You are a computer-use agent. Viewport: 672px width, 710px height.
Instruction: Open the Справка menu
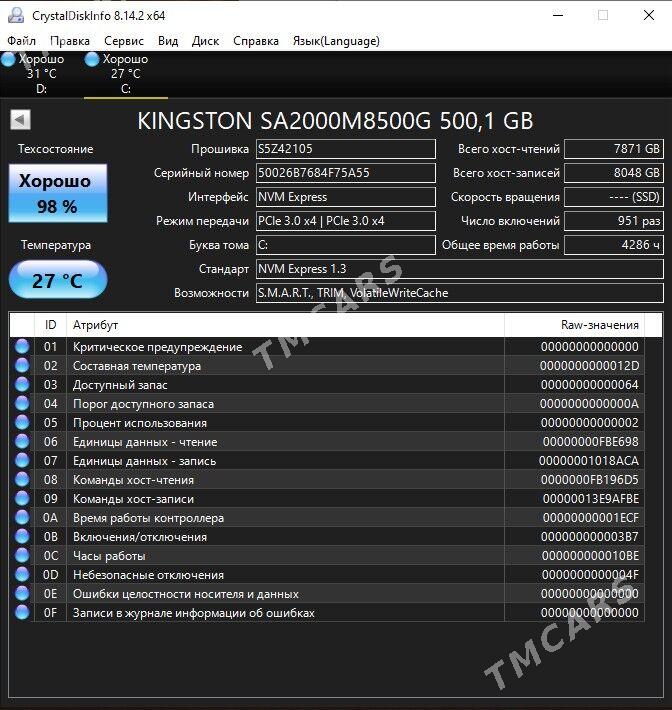256,41
